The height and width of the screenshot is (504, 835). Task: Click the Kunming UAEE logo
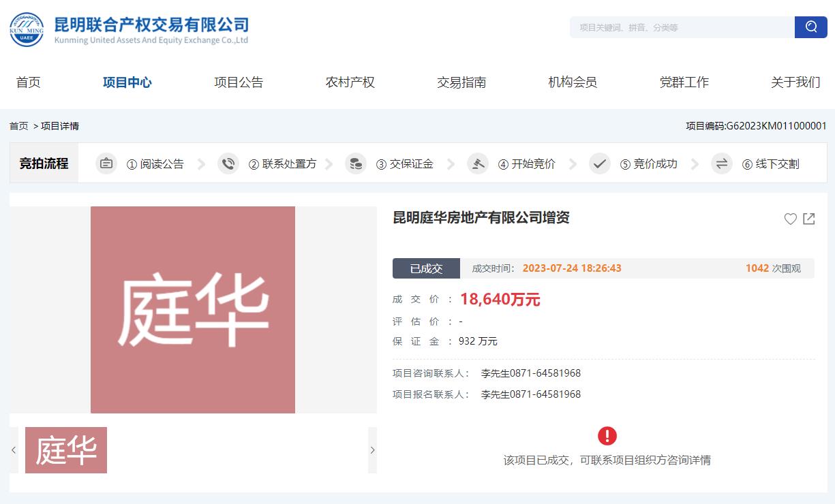[27, 29]
